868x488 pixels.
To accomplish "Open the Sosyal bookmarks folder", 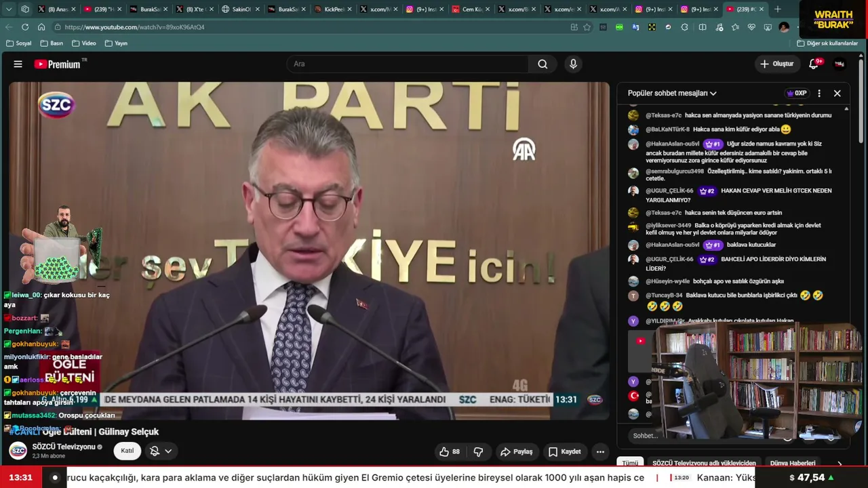I will click(19, 43).
